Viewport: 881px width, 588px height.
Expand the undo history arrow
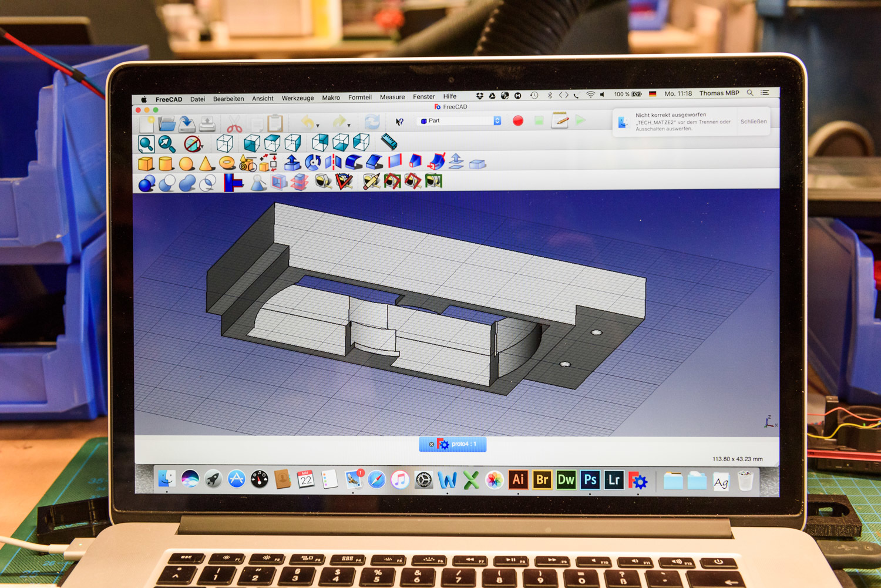click(318, 125)
